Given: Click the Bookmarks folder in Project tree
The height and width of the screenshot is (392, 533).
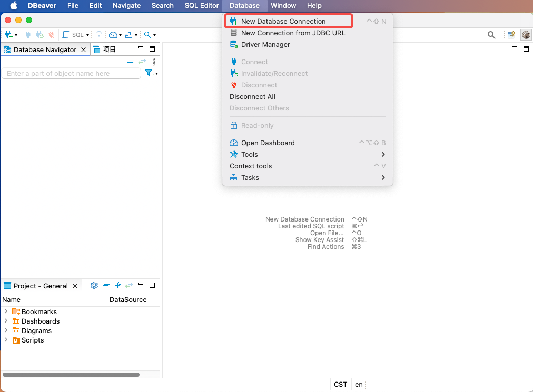Looking at the screenshot, I should [39, 311].
